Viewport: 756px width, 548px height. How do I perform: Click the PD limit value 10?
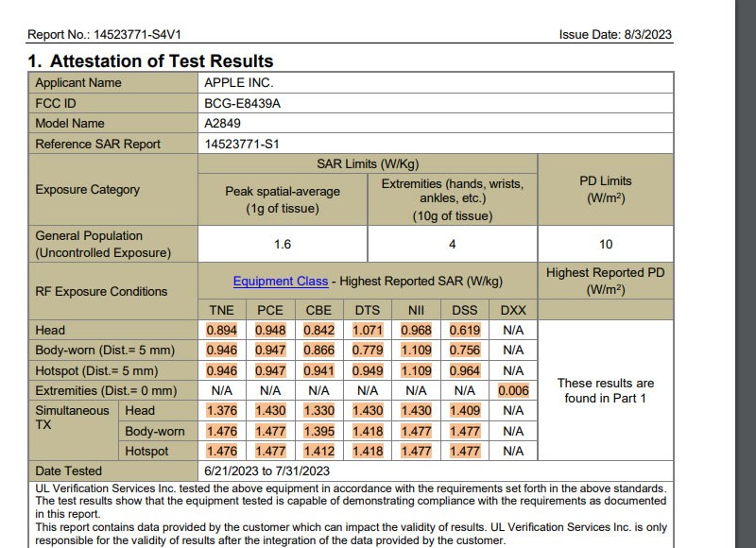coord(605,245)
